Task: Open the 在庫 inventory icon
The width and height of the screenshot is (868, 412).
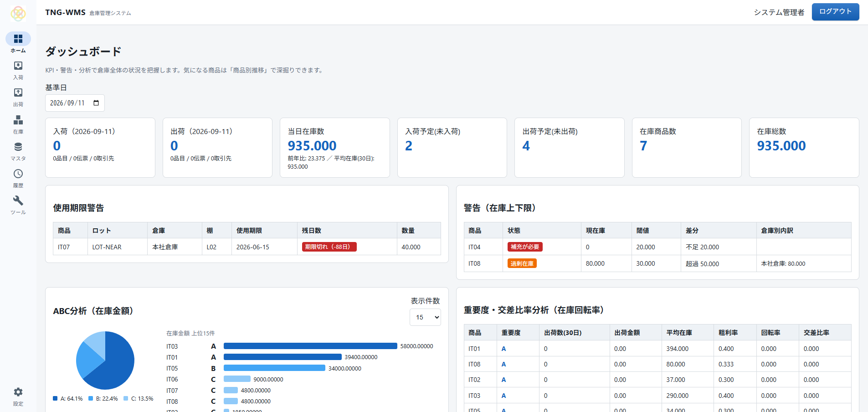Action: (x=18, y=120)
